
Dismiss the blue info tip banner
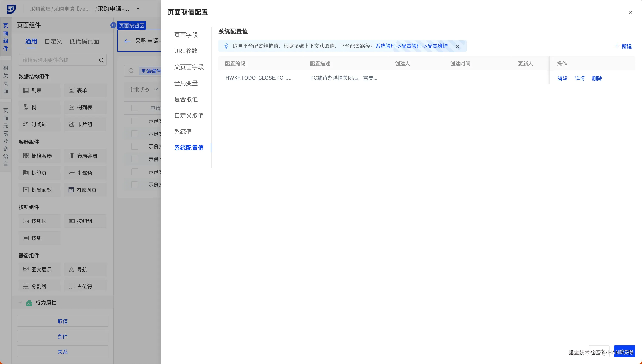[457, 46]
